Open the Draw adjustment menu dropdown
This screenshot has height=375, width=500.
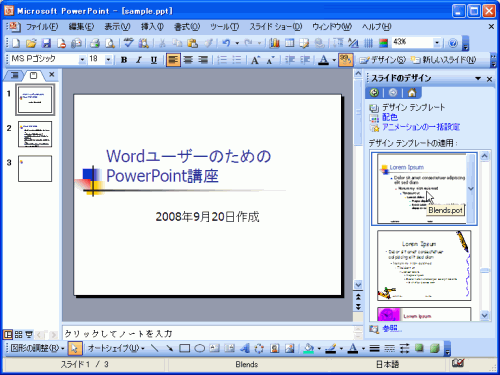(37, 348)
